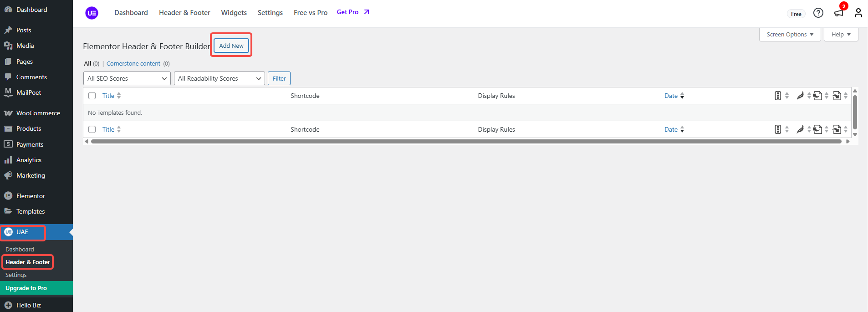Open the help question mark icon

click(x=818, y=13)
